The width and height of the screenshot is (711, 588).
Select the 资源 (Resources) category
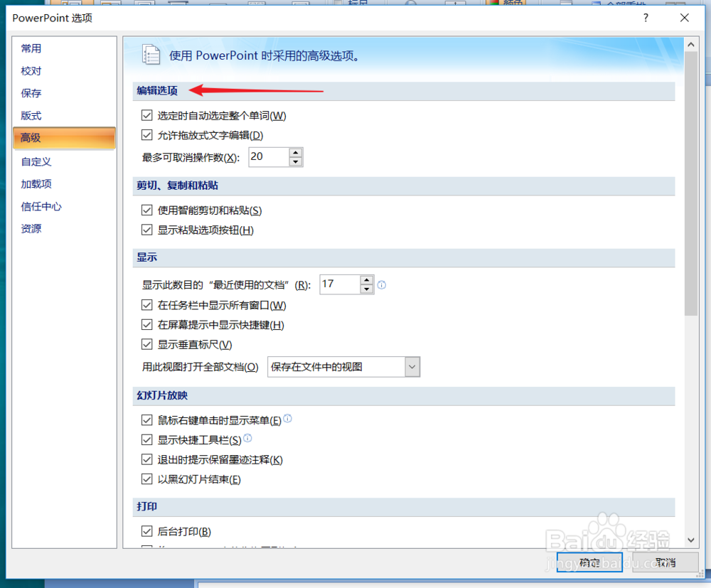(x=64, y=229)
